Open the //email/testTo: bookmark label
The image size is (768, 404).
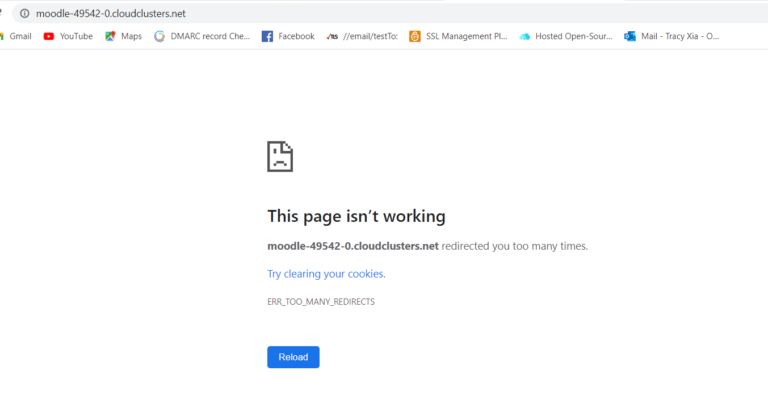click(371, 36)
